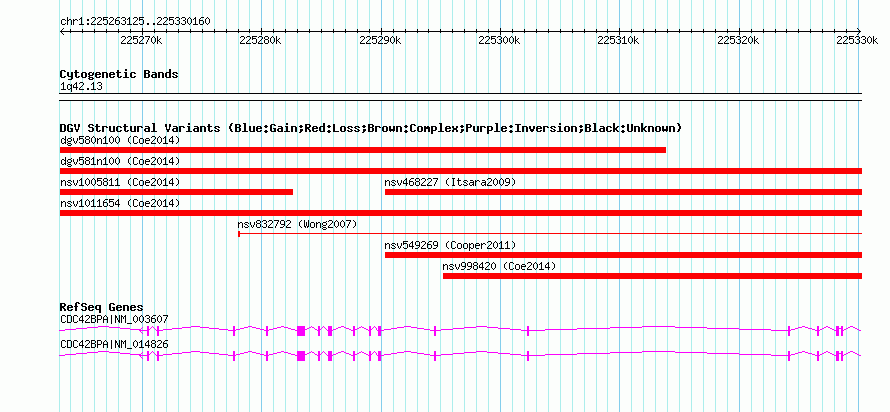Click the 225310k ruler position
890x412 pixels.
(619, 41)
